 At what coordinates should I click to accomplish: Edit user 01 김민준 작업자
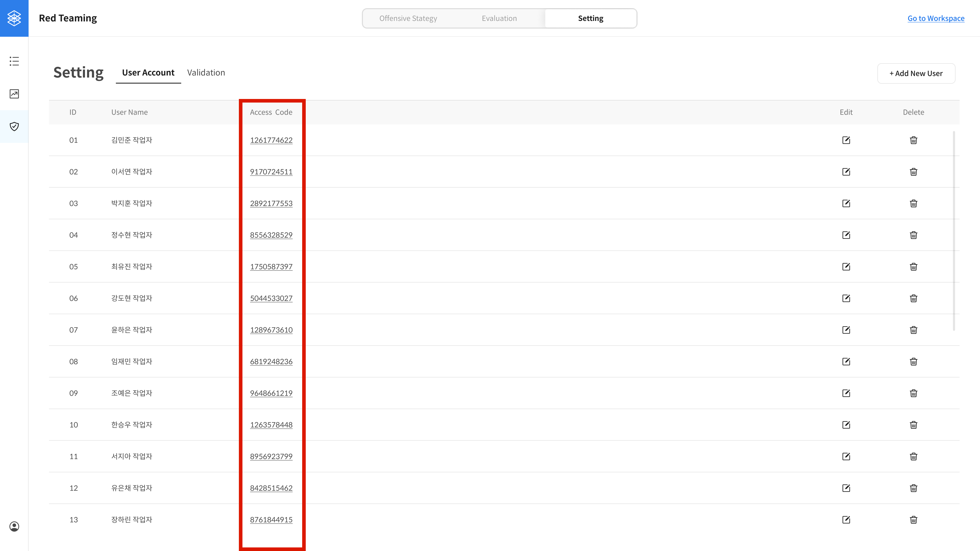(x=846, y=140)
